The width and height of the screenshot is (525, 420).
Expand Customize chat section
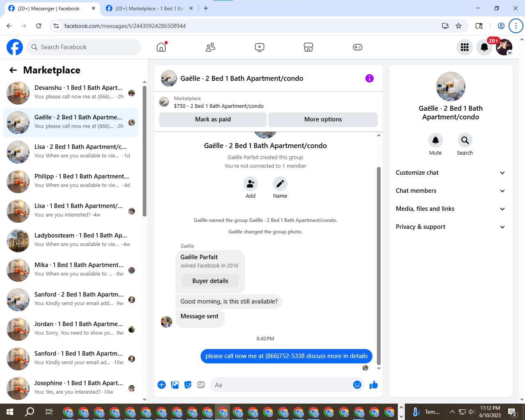450,173
